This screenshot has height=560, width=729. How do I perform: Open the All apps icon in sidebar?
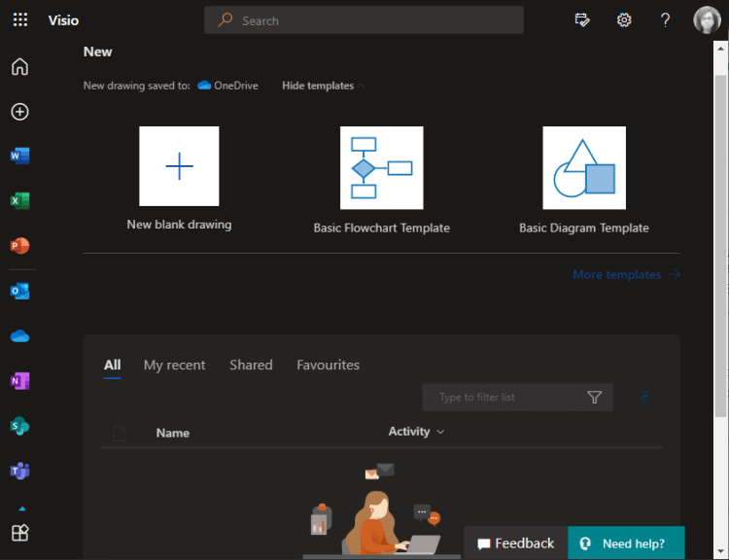(x=20, y=533)
